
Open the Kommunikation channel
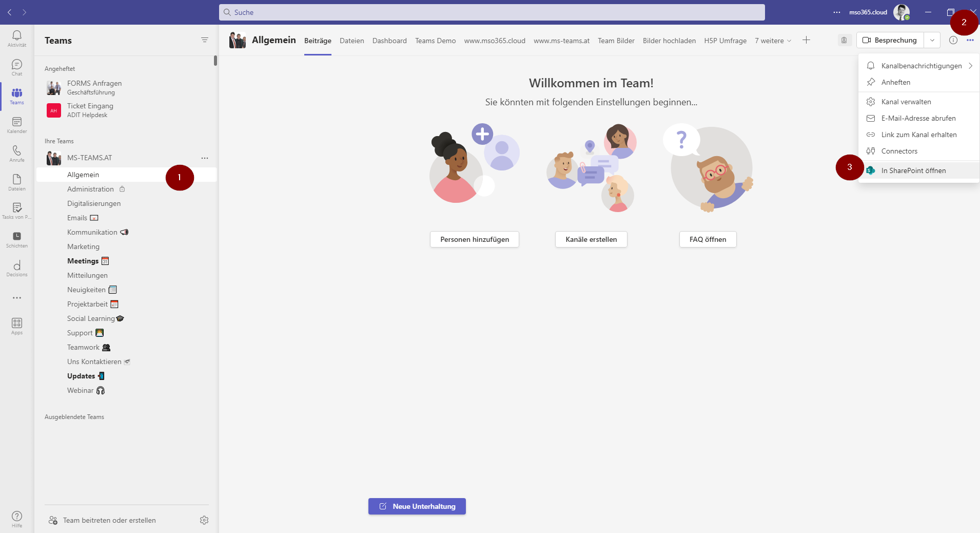pyautogui.click(x=127, y=232)
